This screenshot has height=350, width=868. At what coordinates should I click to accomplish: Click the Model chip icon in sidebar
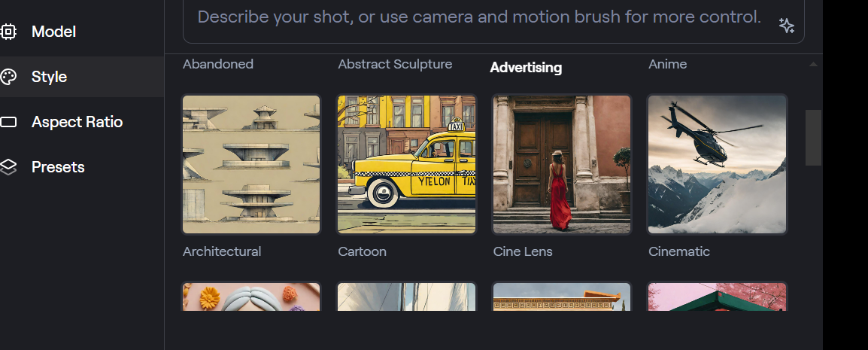8,32
